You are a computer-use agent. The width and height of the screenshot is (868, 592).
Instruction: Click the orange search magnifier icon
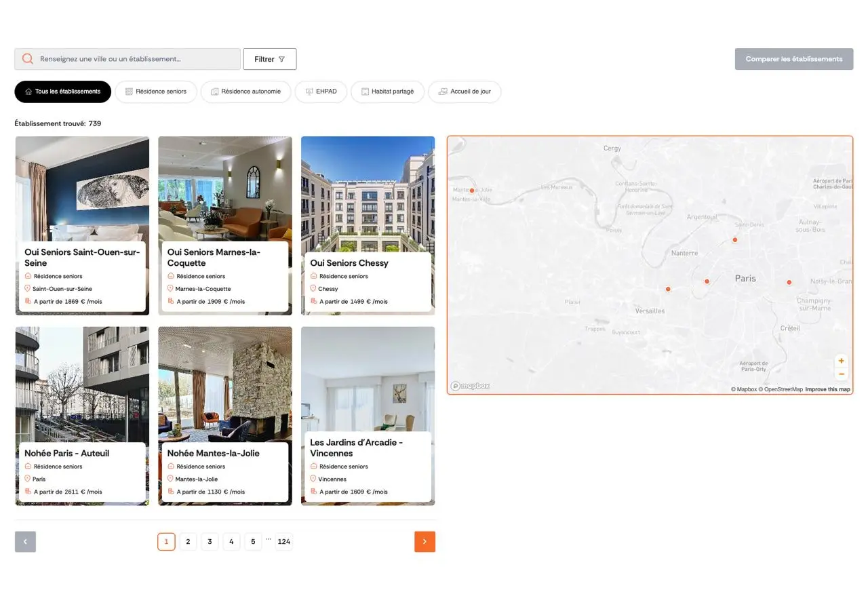pos(27,59)
